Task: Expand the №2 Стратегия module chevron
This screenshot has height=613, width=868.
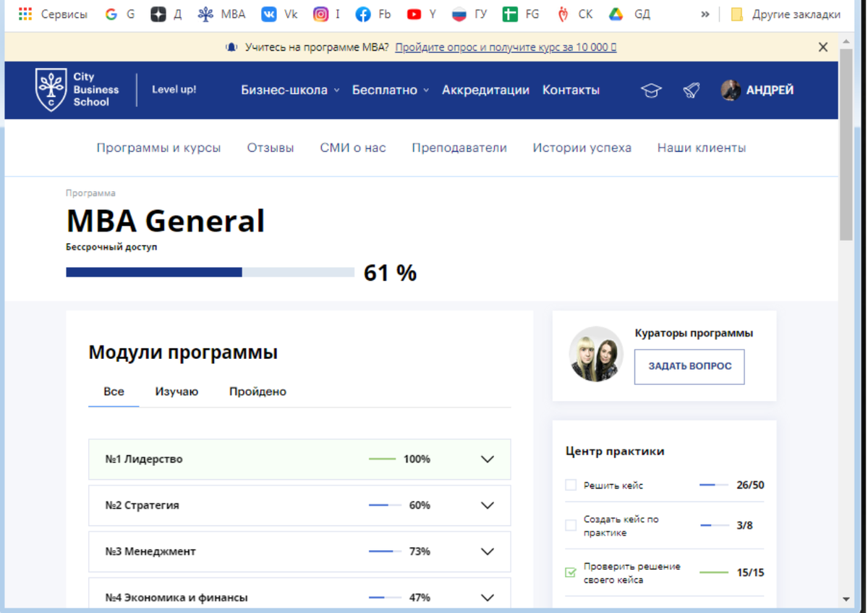Action: click(488, 505)
